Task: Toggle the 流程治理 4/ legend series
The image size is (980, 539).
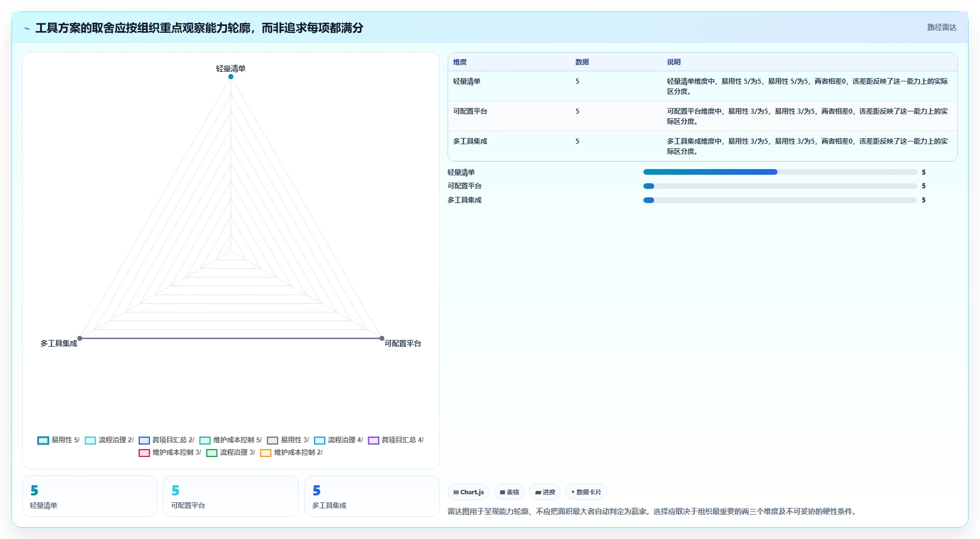Action: [x=338, y=440]
